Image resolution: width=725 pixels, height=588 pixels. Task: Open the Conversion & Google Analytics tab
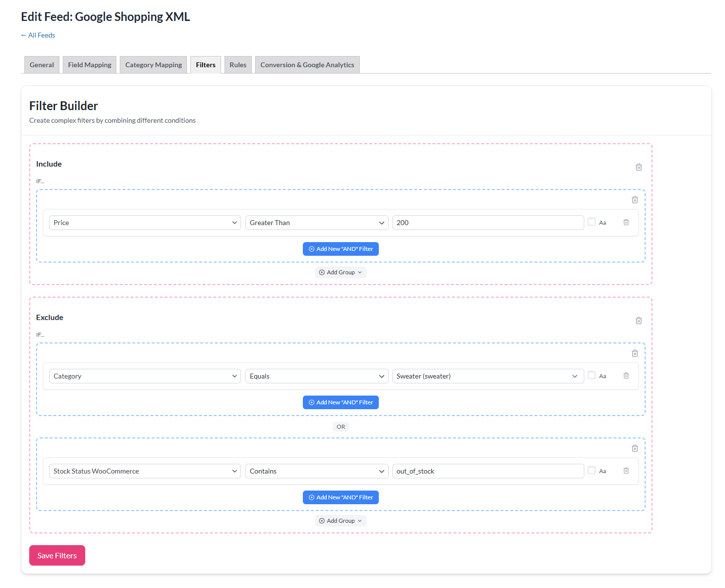coord(307,65)
